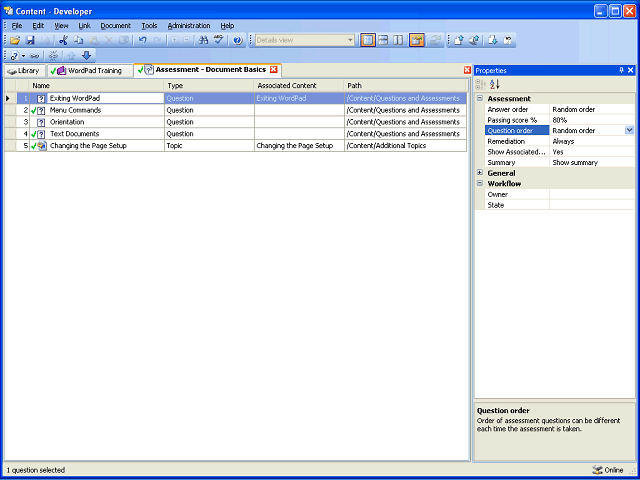Click the Spell check ABC icon

pos(219,40)
